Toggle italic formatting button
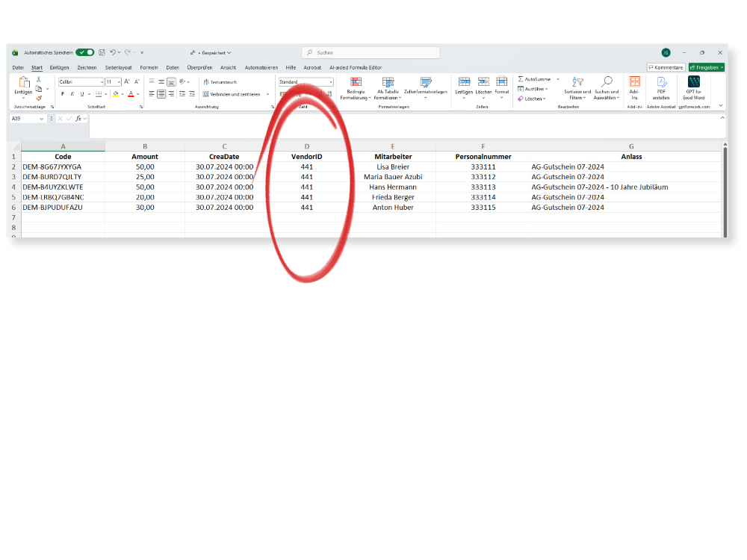747x560 pixels. pos(72,94)
